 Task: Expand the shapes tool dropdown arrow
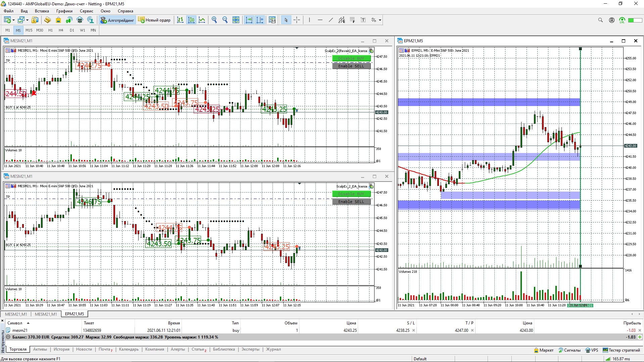click(380, 20)
